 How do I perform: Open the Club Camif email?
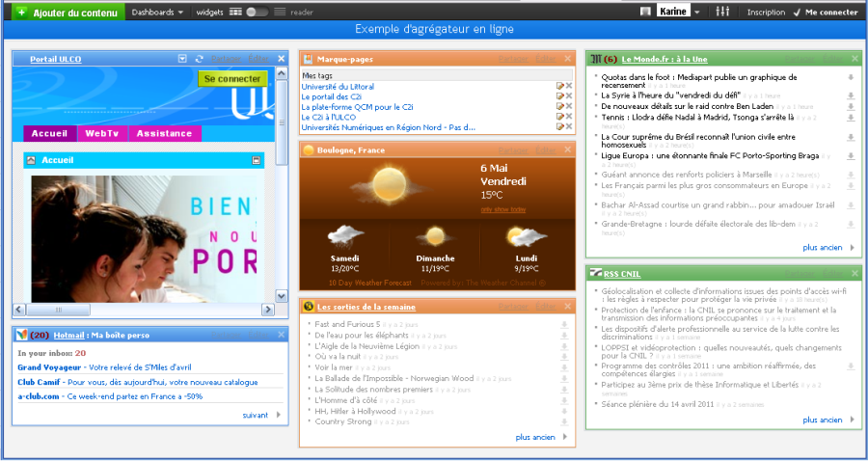coord(137,383)
